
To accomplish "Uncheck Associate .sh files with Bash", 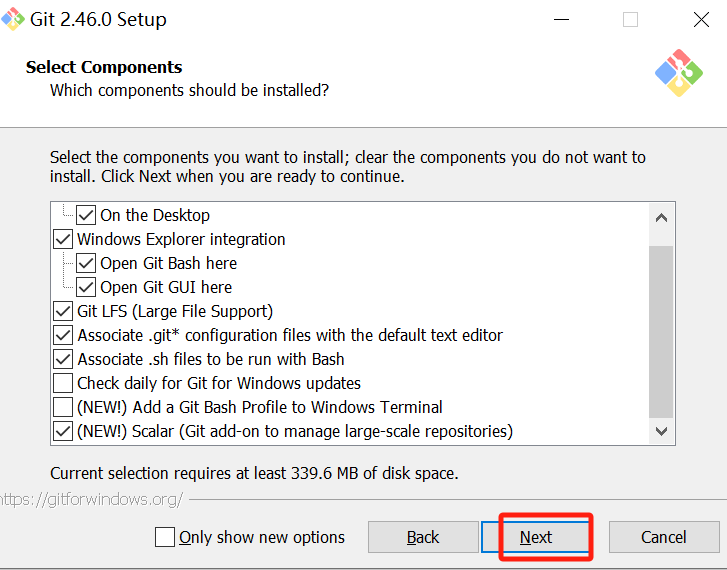I will (x=63, y=359).
